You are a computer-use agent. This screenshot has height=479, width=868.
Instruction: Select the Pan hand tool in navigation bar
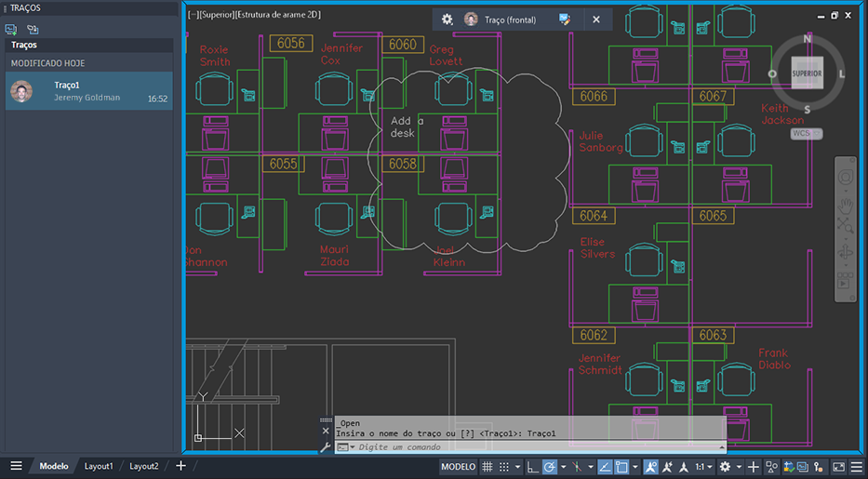(846, 206)
